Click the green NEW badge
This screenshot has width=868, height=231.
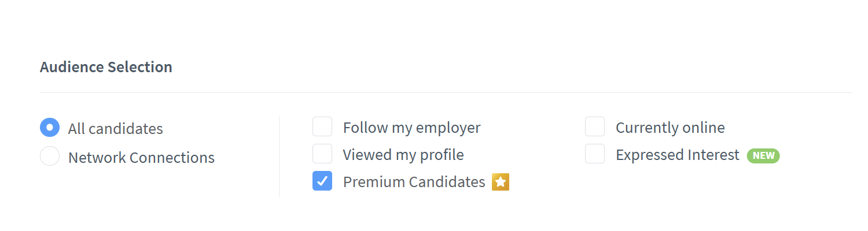(x=763, y=155)
